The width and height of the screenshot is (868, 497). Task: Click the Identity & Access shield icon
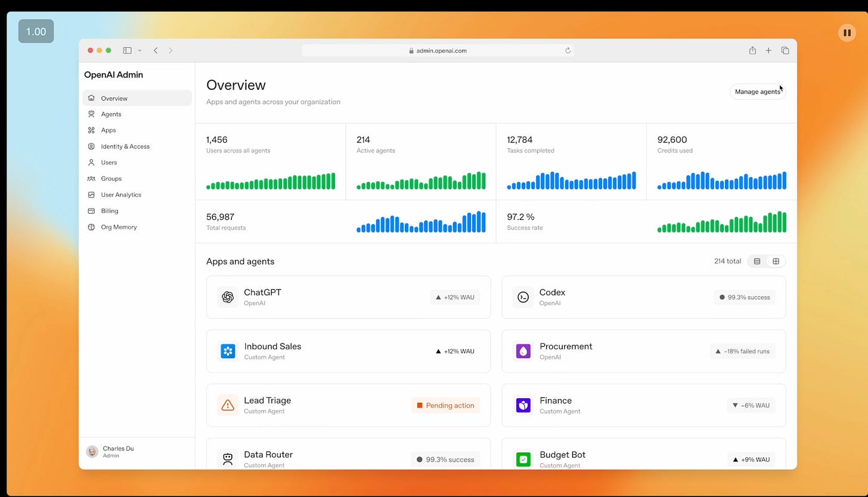tap(91, 146)
